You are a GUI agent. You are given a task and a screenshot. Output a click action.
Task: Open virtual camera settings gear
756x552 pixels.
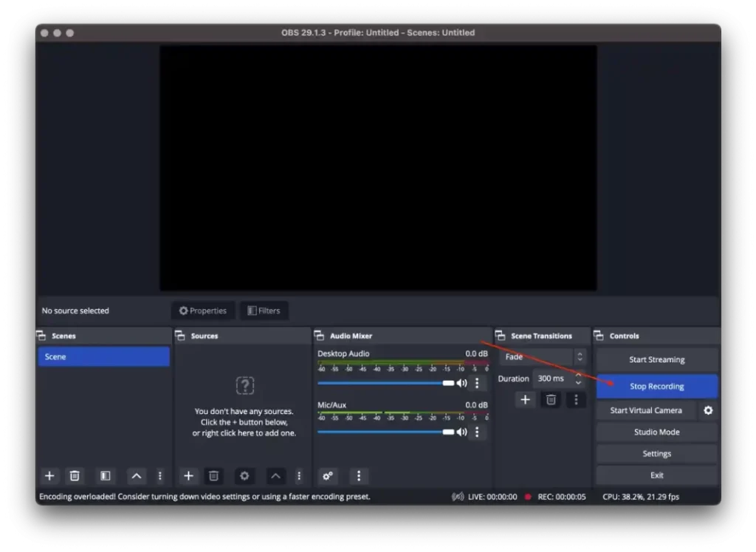pyautogui.click(x=708, y=411)
